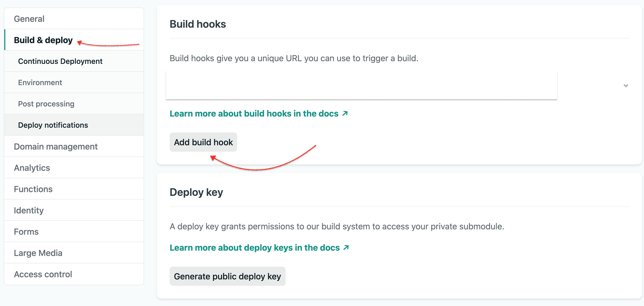644x306 pixels.
Task: Select Deploy notifications subsection
Action: pyautogui.click(x=74, y=125)
